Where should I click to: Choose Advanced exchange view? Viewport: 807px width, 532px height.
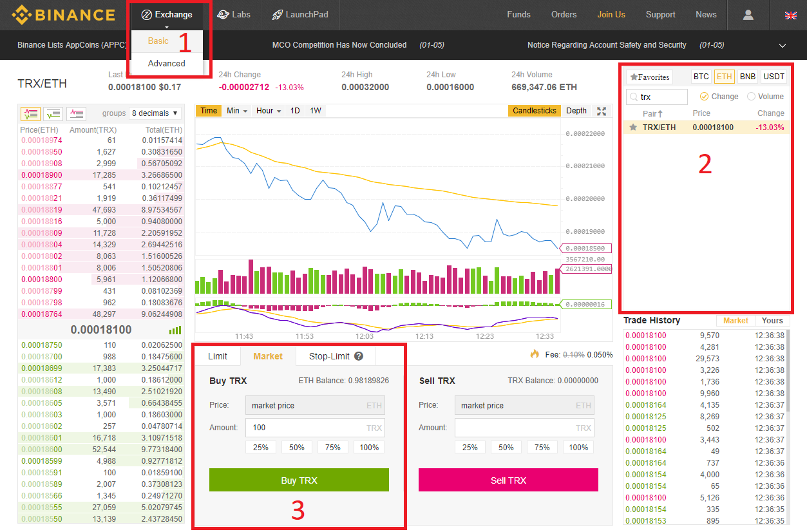click(166, 63)
